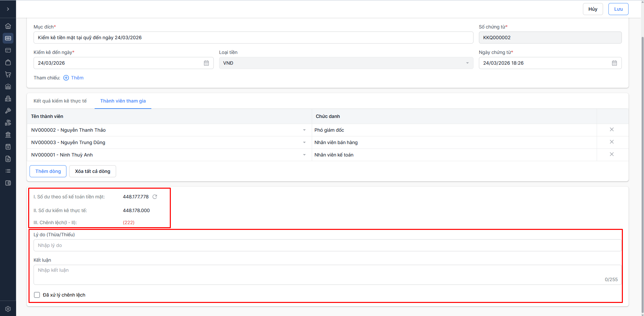Image resolution: width=644 pixels, height=316 pixels.
Task: Open the wrench tools sidebar icon
Action: [x=8, y=111]
